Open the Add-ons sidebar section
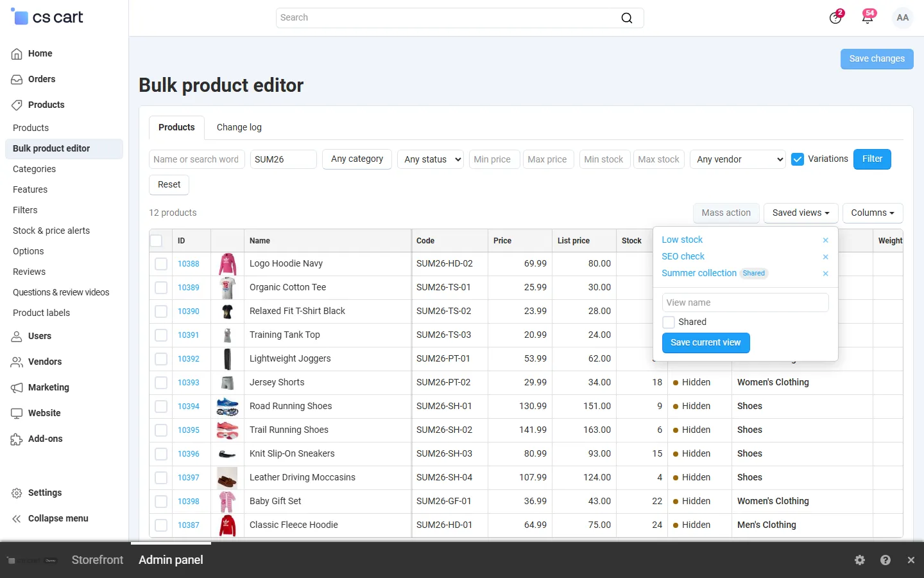The height and width of the screenshot is (578, 924). click(46, 439)
